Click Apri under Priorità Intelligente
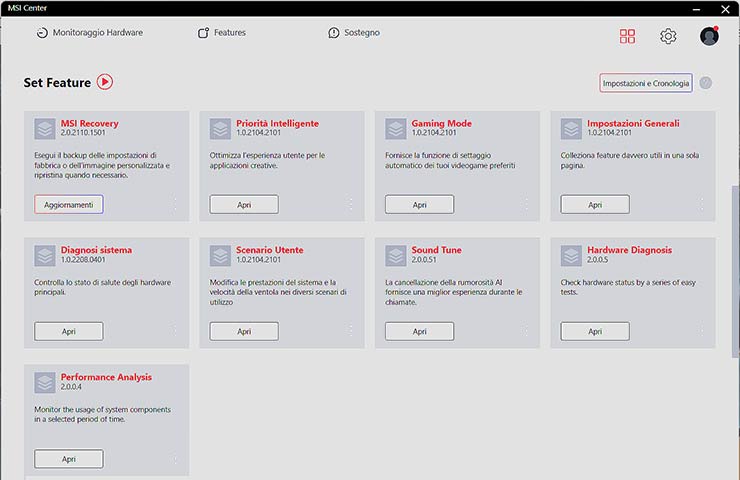Viewport: 740px width, 480px height. coord(244,204)
